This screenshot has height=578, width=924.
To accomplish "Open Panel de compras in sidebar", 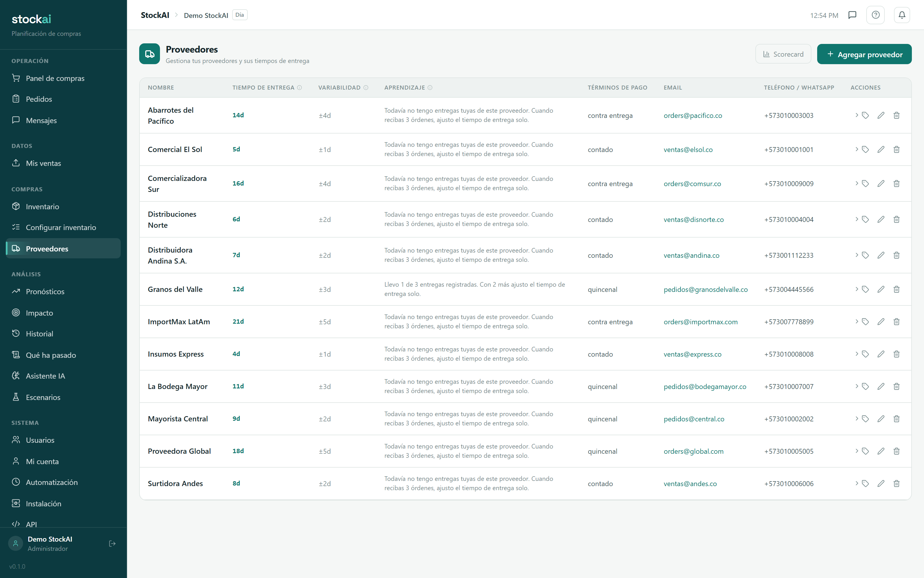I will coord(64,78).
